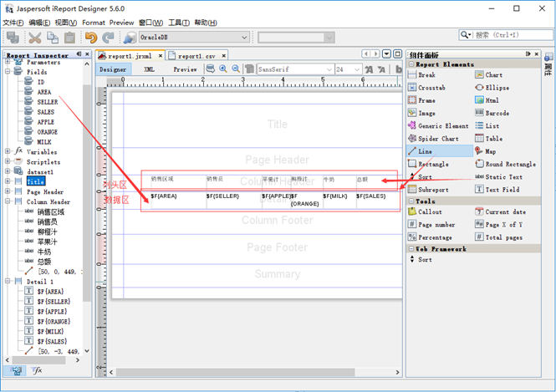The image size is (556, 392).
Task: Select the Spider Chart element
Action: pyautogui.click(x=438, y=139)
